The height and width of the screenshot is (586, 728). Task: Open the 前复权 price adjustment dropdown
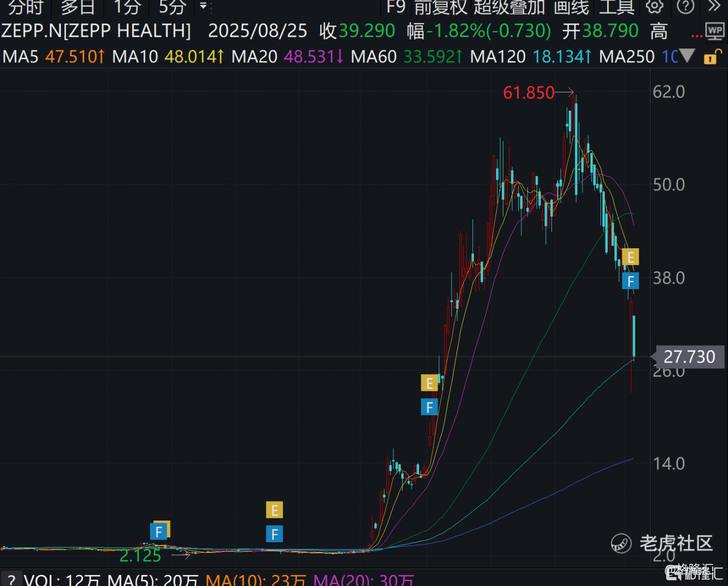pos(441,7)
